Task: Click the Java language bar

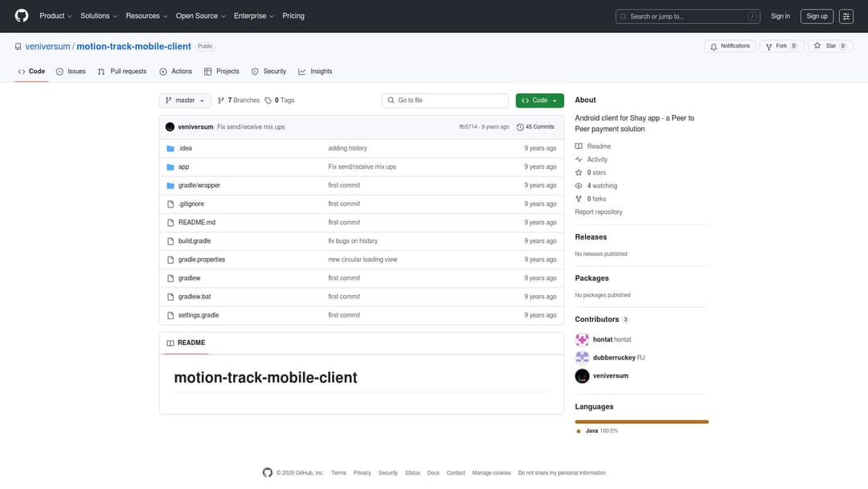Action: 641,421
